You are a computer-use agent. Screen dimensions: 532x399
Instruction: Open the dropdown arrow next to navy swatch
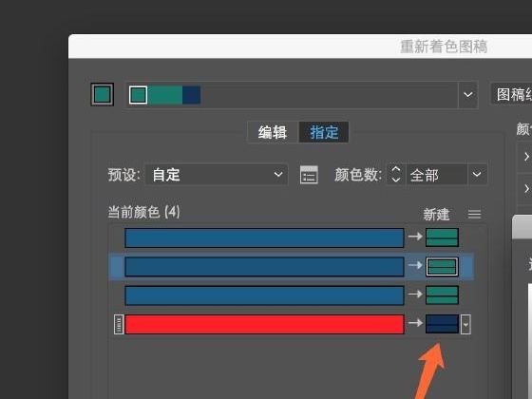465,324
